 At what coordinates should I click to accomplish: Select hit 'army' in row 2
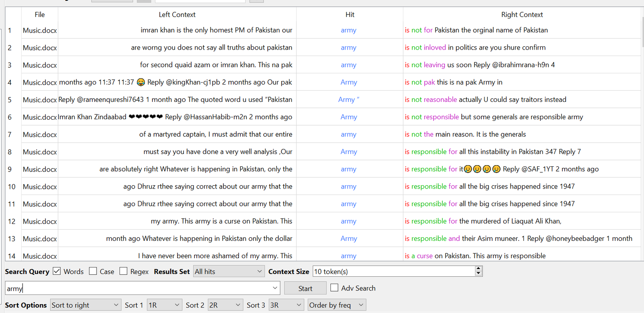(x=349, y=48)
